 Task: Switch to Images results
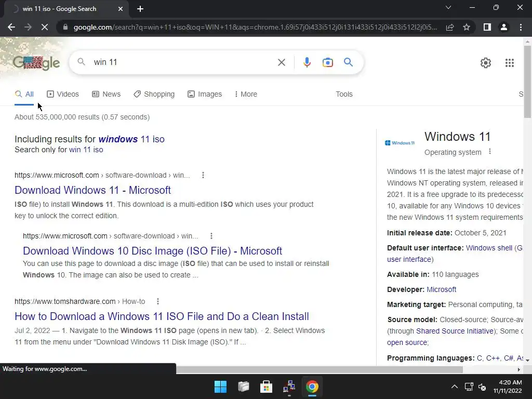[205, 95]
